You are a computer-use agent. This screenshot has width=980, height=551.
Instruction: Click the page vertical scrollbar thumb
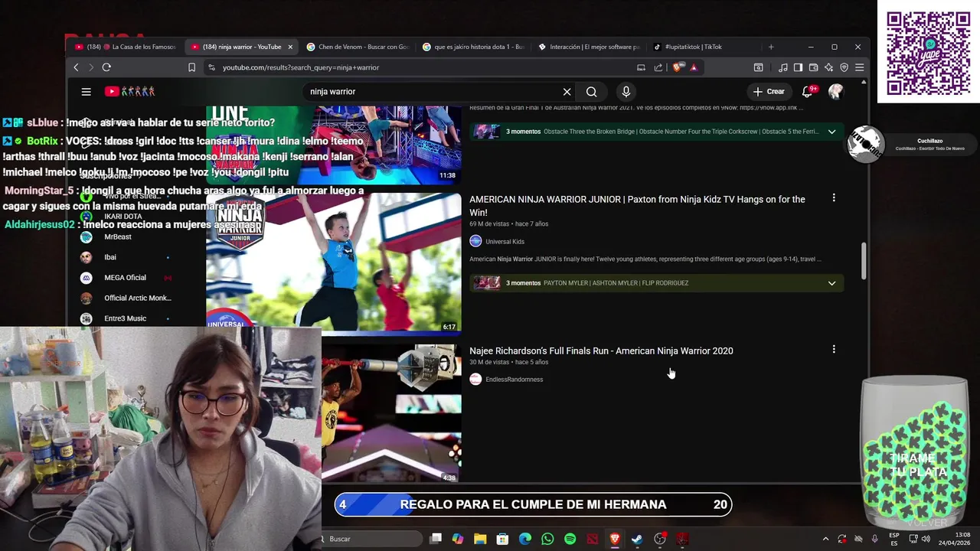[864, 261]
